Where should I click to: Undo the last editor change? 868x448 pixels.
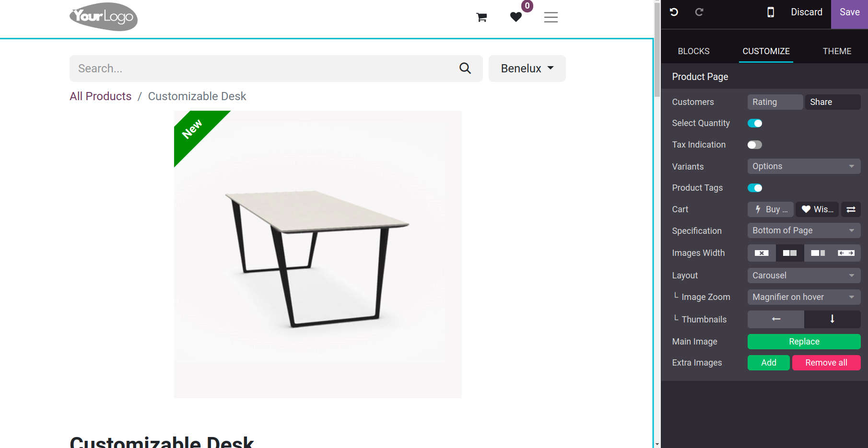point(674,12)
